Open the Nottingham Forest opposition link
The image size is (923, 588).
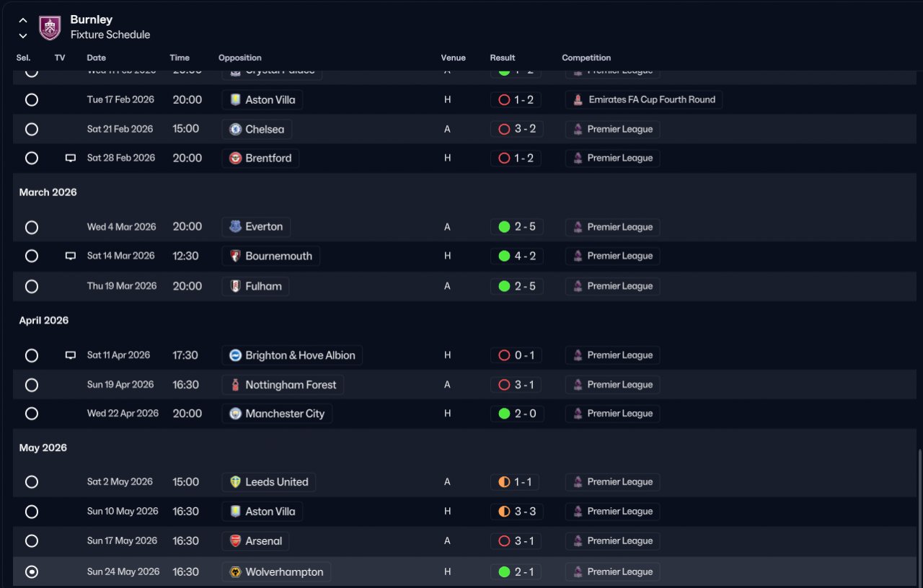[283, 385]
